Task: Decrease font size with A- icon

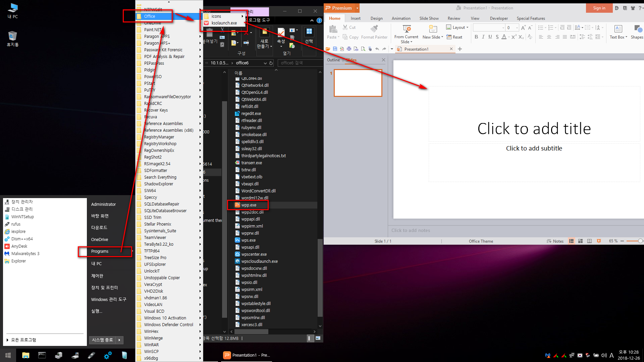Action: pos(530,28)
